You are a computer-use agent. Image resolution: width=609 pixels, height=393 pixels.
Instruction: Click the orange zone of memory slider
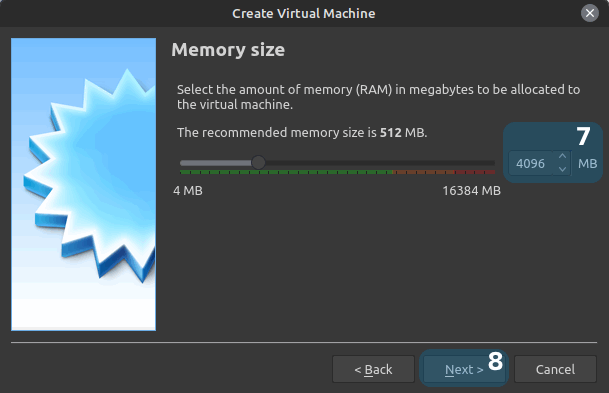[424, 172]
